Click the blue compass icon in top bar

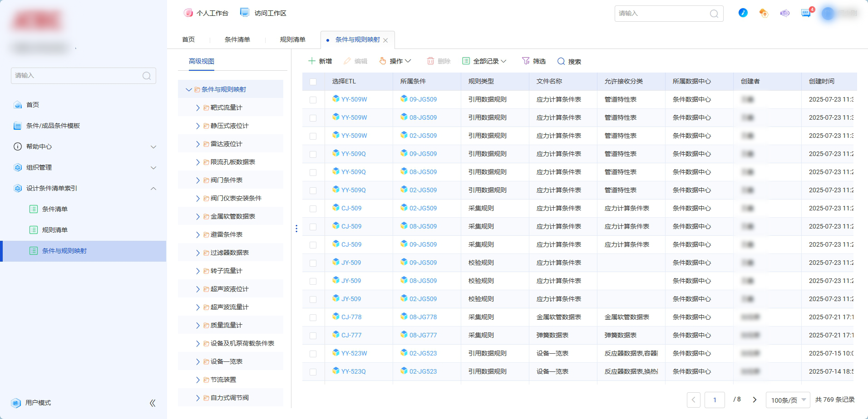click(x=743, y=13)
